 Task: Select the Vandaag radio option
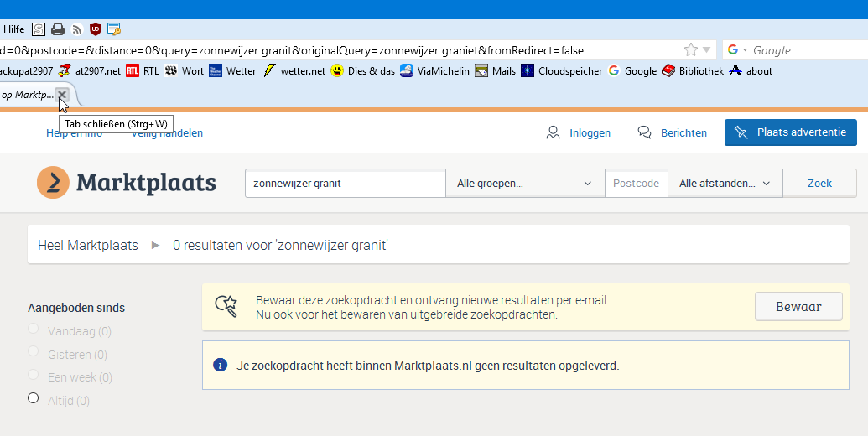34,330
